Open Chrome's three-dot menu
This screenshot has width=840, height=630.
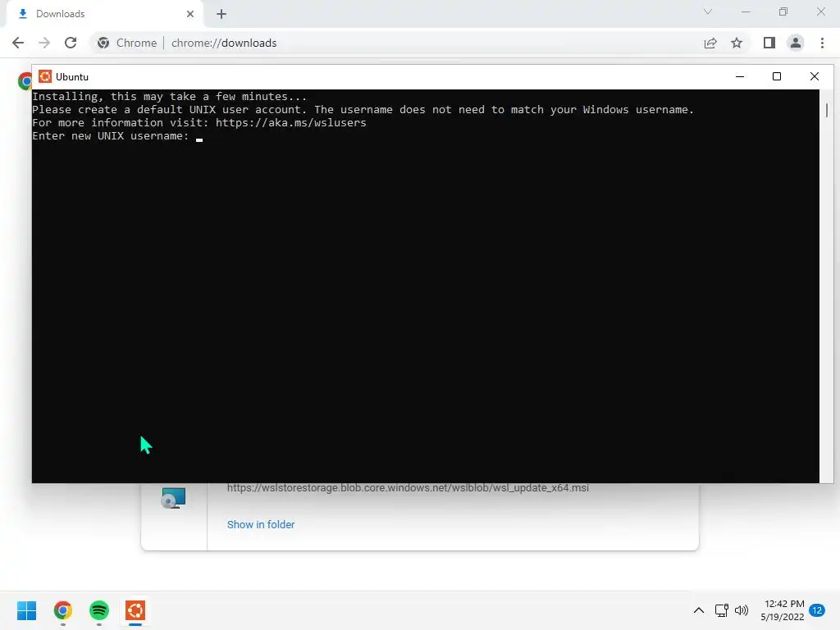(x=822, y=43)
